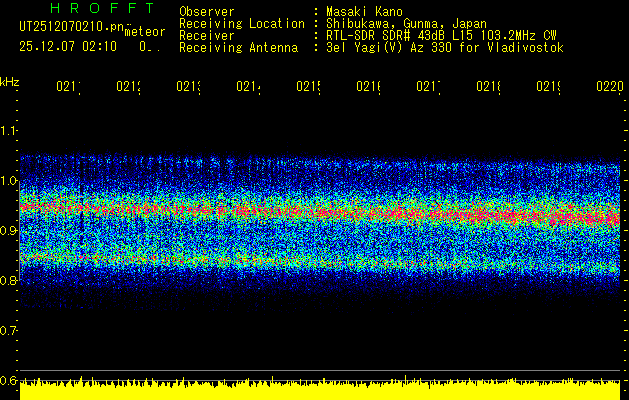Click the green HROFFT title
Viewport: 629px width, 400px height.
[102, 8]
